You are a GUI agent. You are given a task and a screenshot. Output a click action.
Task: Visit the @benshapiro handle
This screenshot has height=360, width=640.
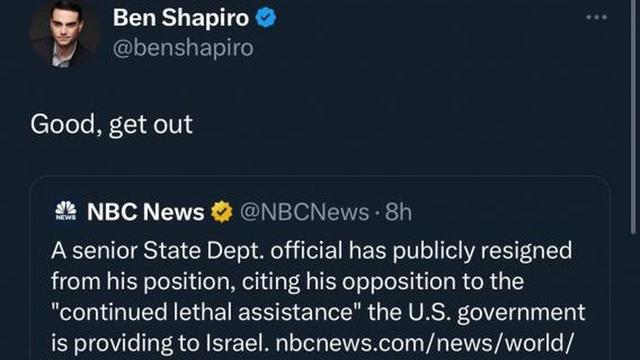(183, 49)
